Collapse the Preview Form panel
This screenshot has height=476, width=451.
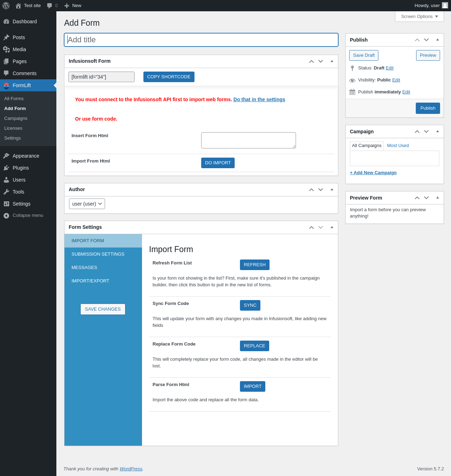click(x=438, y=197)
